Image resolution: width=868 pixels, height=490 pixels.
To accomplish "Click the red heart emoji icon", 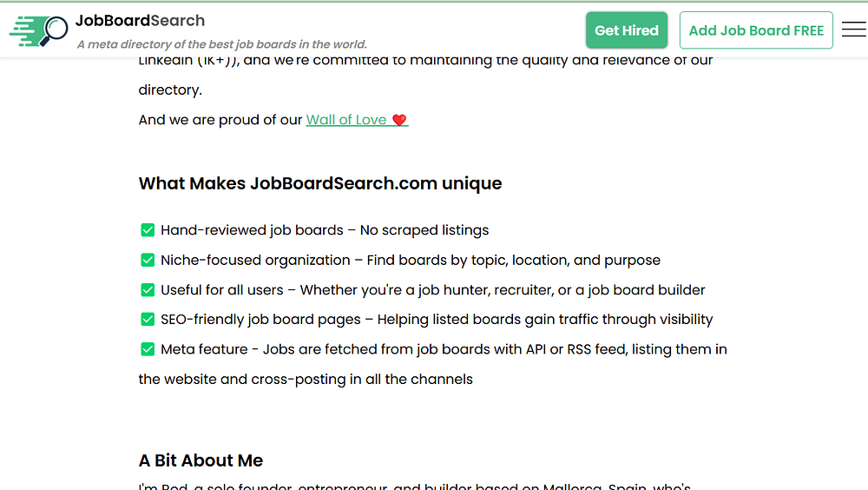I will (x=399, y=120).
